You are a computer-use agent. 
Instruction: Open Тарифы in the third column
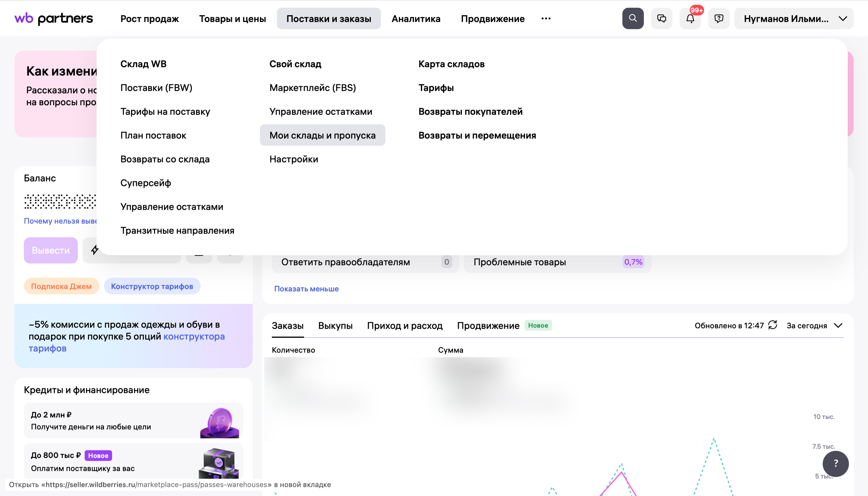click(436, 88)
